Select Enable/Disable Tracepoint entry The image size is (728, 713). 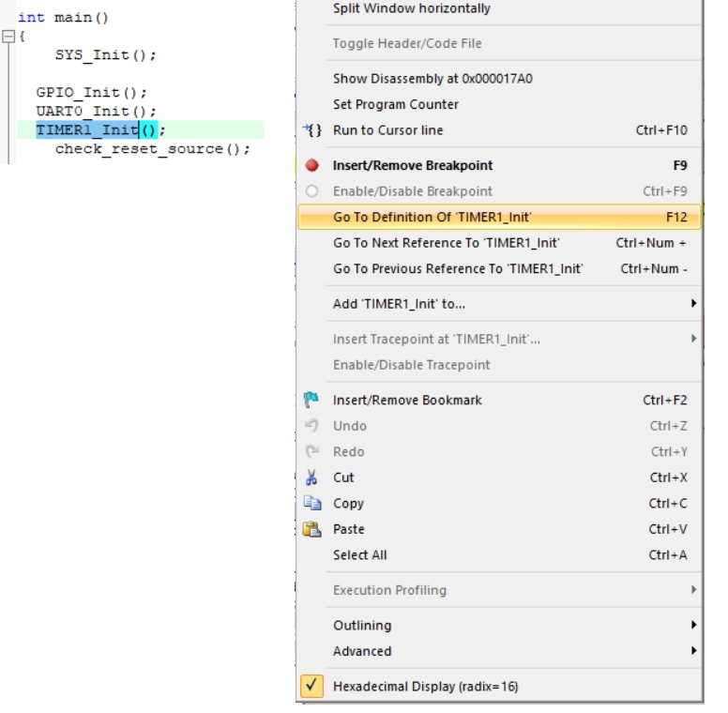(499, 365)
